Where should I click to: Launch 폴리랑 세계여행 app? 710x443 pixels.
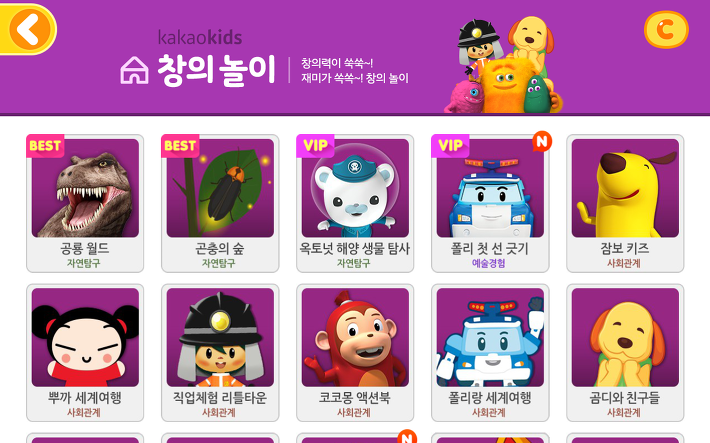(490, 353)
